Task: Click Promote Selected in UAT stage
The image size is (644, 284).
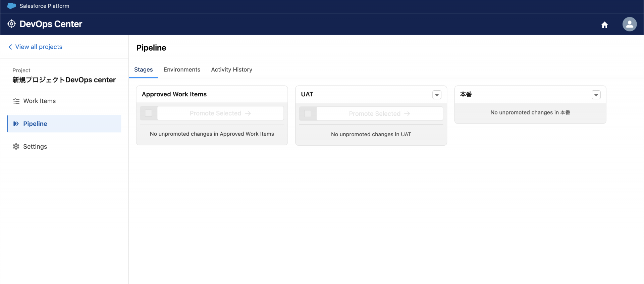Action: (380, 114)
